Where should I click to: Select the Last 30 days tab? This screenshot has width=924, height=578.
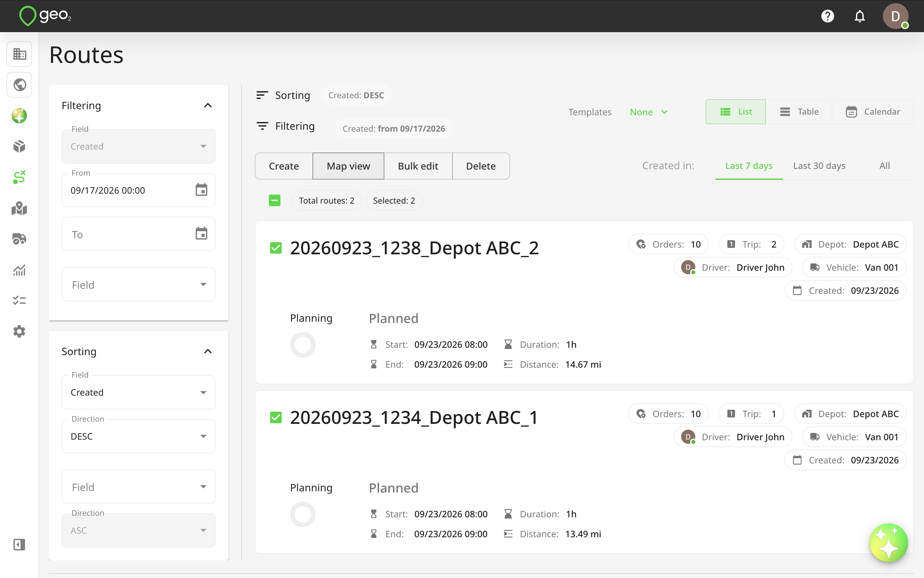(819, 166)
